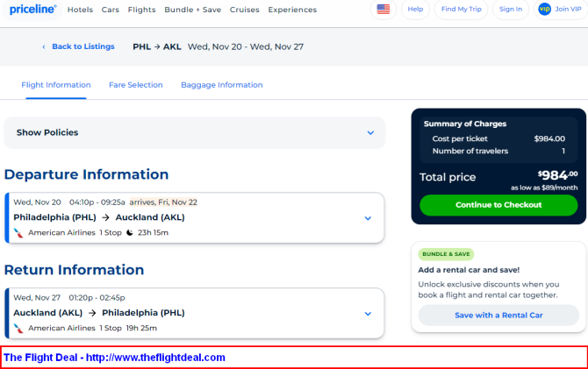This screenshot has height=369, width=588.
Task: Open the US flag country selector
Action: [383, 9]
